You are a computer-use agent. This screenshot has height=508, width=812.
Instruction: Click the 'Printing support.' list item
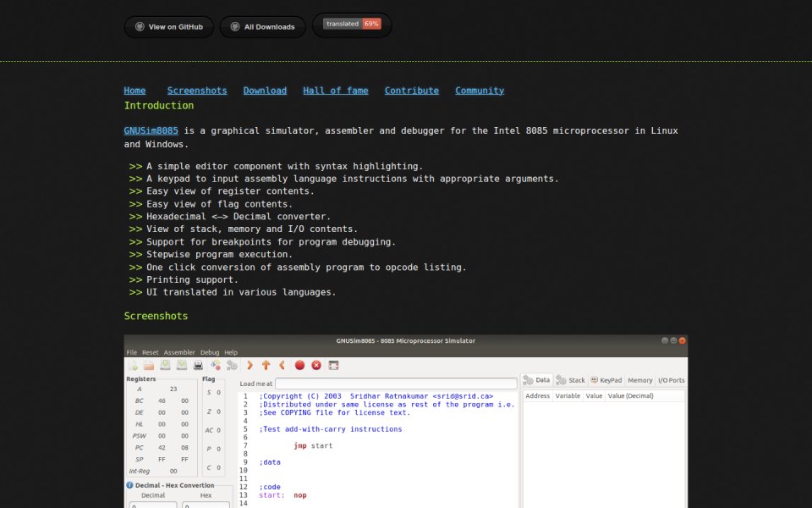[x=192, y=279]
